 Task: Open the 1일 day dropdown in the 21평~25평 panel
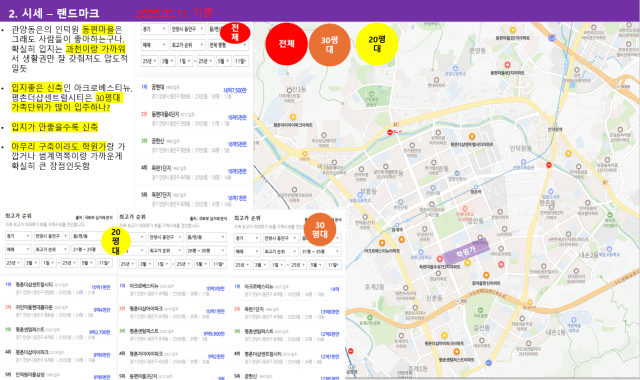pos(49,263)
